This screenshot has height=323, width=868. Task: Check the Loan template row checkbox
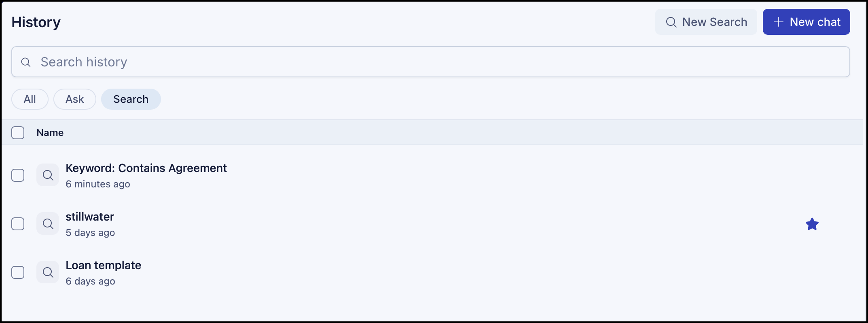click(18, 272)
